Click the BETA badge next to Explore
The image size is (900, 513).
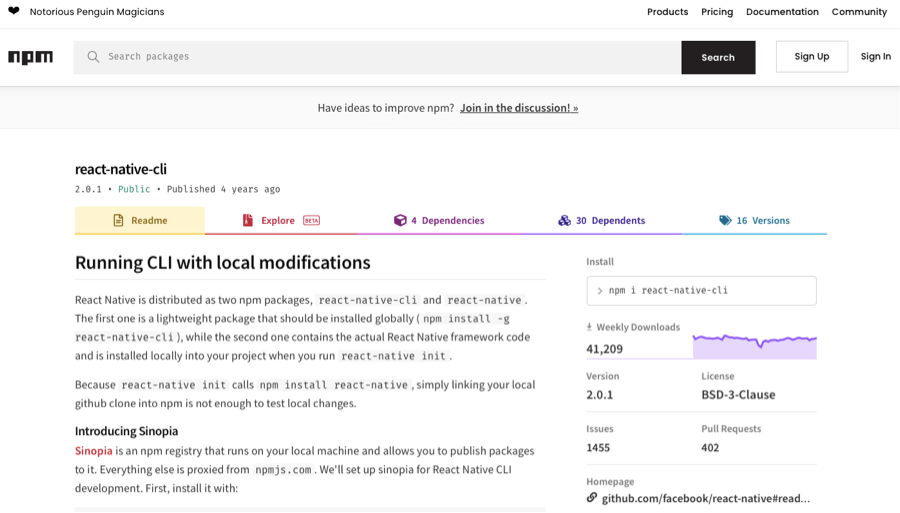311,220
